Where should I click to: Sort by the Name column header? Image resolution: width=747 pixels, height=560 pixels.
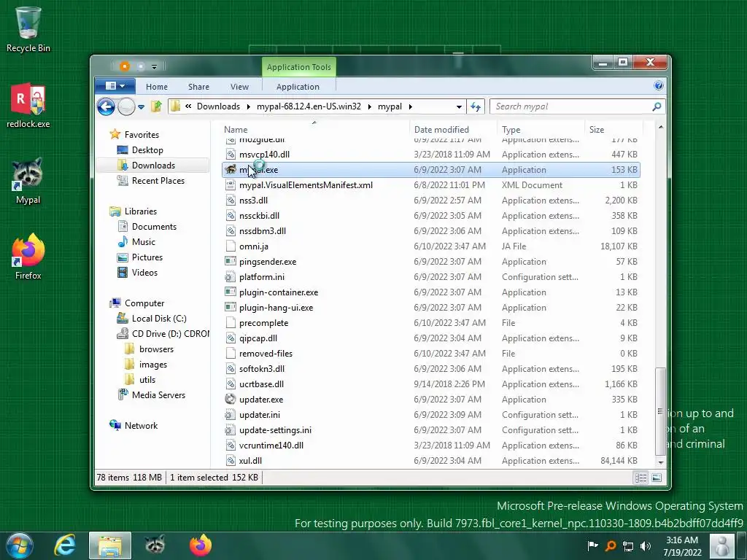coord(315,130)
